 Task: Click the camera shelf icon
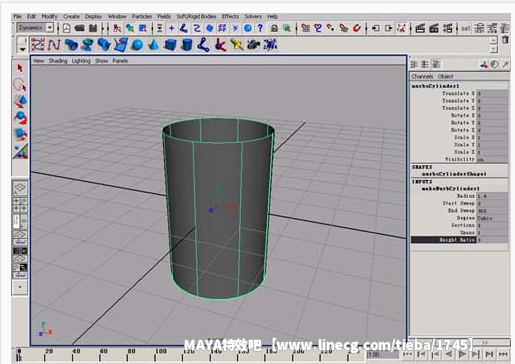point(253,44)
